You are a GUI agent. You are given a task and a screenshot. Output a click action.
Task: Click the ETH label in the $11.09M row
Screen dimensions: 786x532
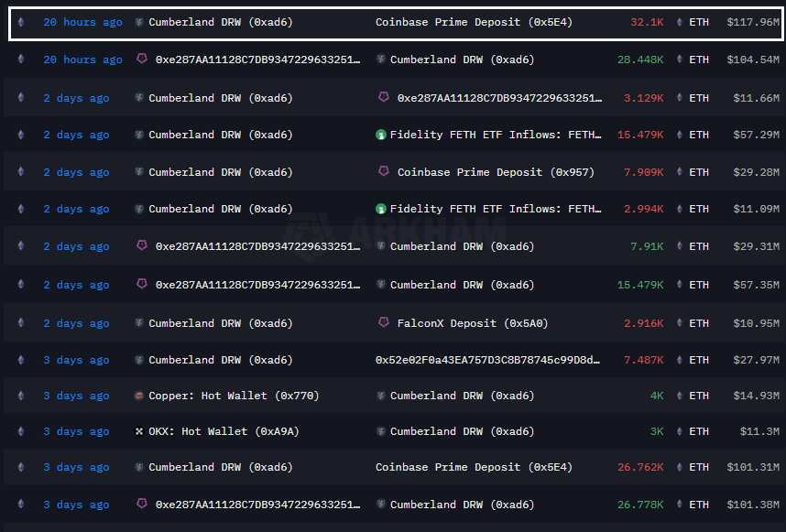(x=699, y=209)
